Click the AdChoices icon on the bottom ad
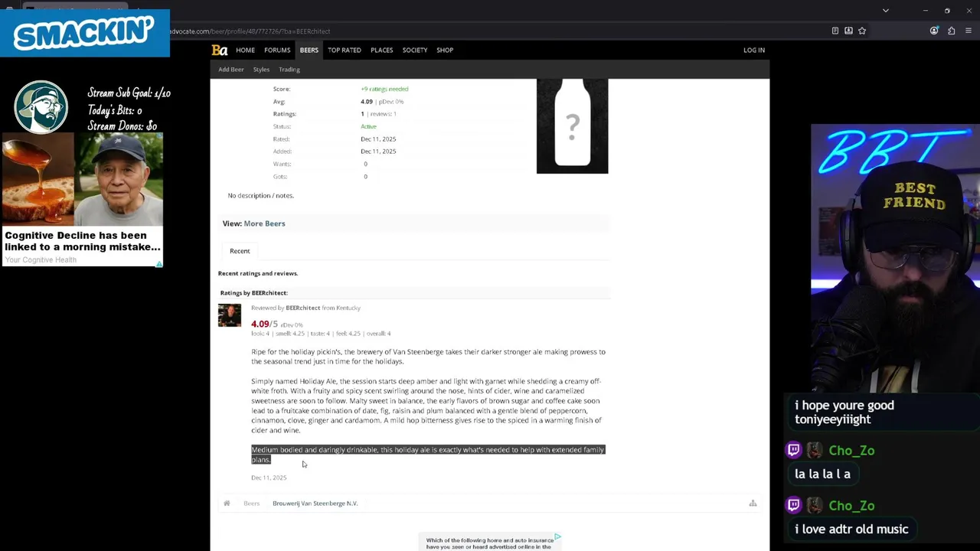This screenshot has width=980, height=551. click(557, 537)
